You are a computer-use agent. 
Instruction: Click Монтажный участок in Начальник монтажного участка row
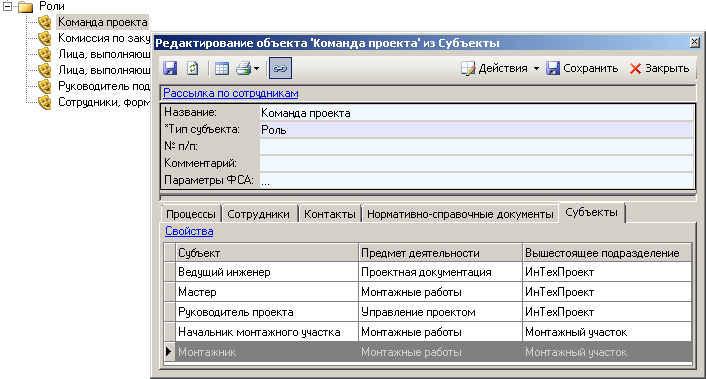(607, 332)
